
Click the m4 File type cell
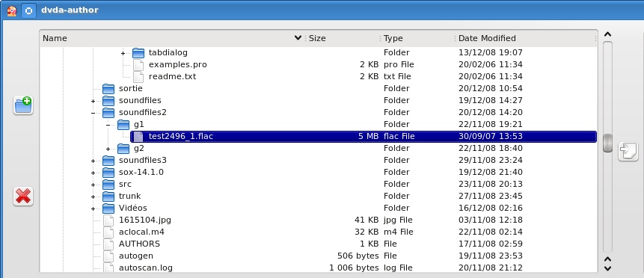point(399,232)
